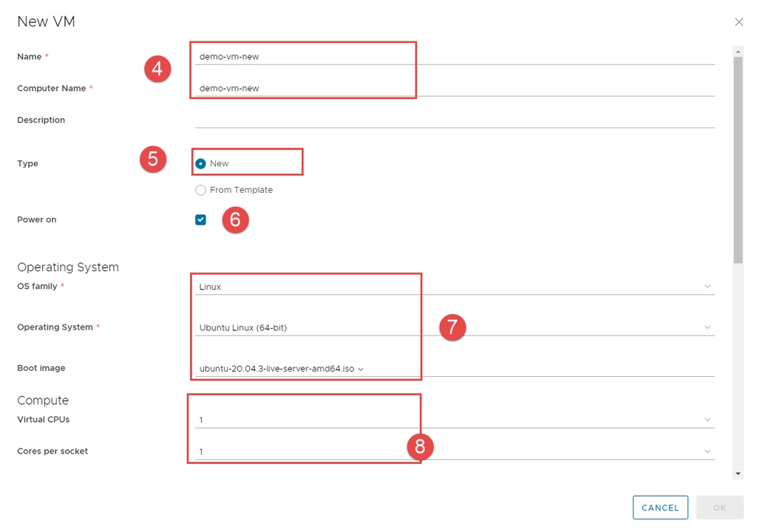Focus the Description text field

454,120
